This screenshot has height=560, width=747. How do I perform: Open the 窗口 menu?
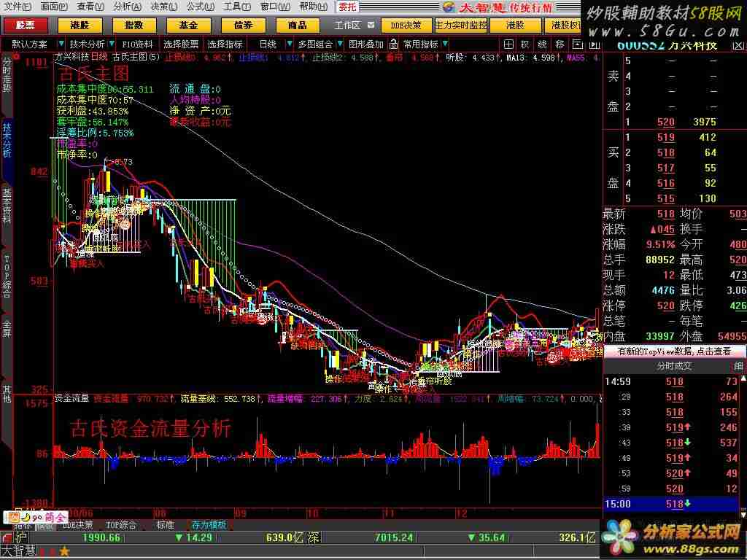(x=275, y=7)
